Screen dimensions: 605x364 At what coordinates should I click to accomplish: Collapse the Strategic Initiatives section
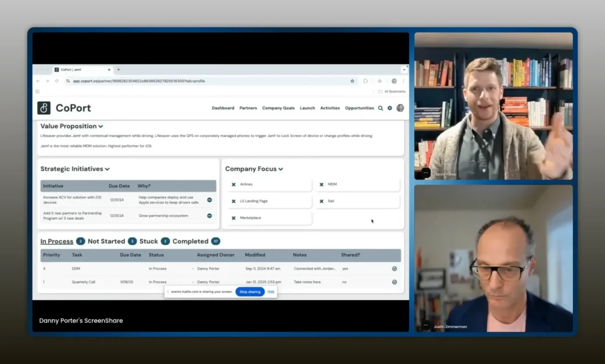(x=107, y=170)
